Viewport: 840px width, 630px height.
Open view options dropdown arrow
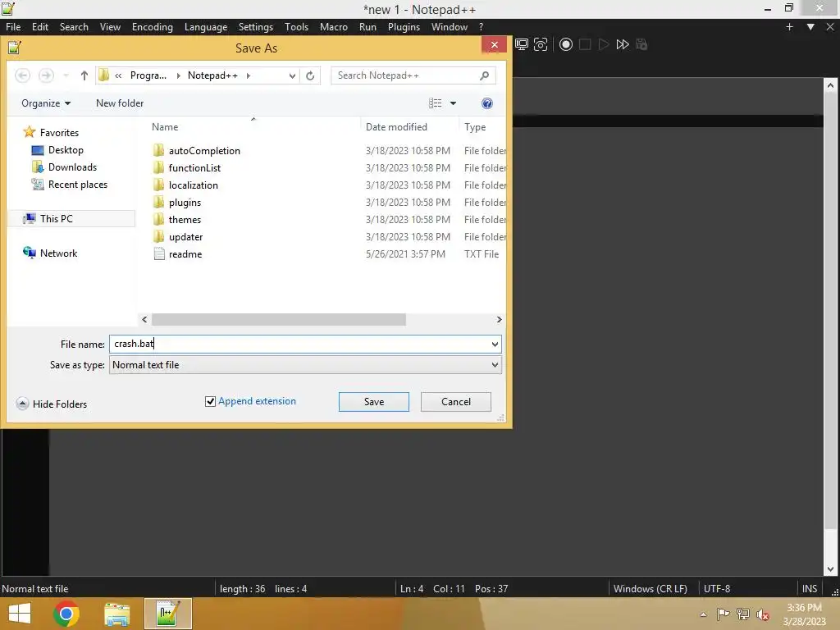coord(453,103)
